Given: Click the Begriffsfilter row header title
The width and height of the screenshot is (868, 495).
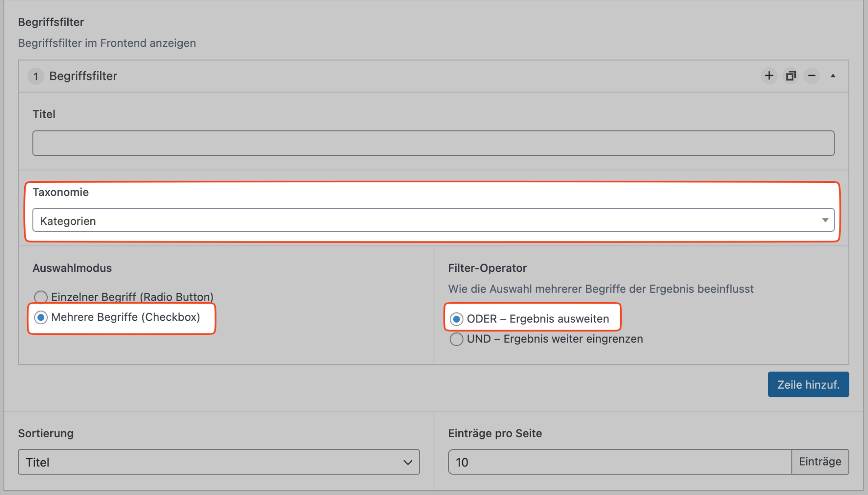Looking at the screenshot, I should (83, 76).
